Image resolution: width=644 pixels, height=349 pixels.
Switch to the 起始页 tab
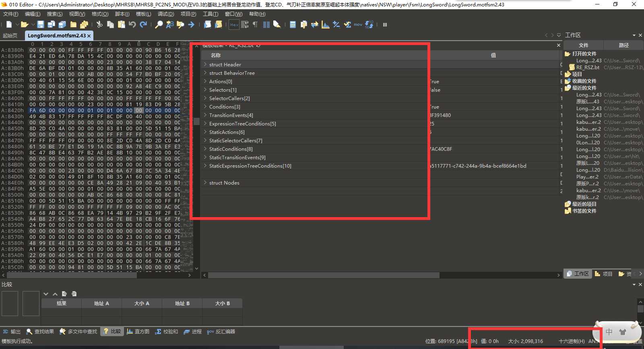[x=10, y=35]
